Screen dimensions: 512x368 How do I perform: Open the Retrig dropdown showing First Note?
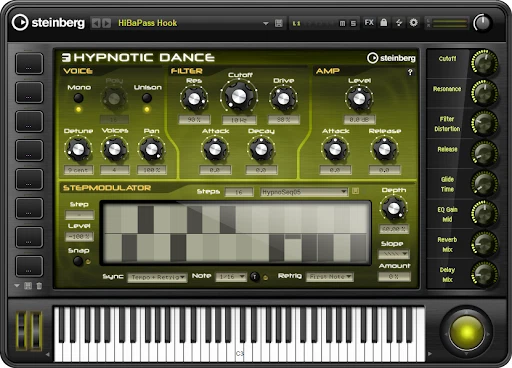click(329, 277)
